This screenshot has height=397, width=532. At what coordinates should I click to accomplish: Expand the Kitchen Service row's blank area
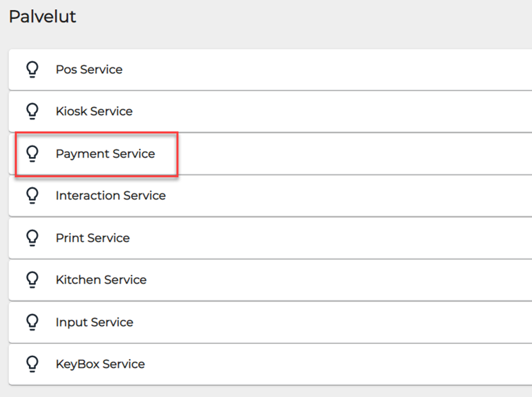340,280
